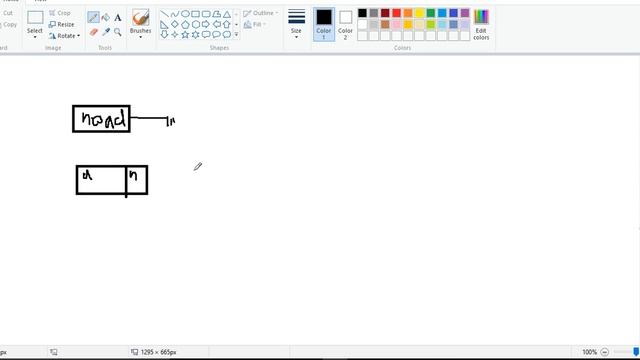Viewport: 640px width, 360px height.
Task: Pick the rose pink color swatch
Action: [396, 24]
